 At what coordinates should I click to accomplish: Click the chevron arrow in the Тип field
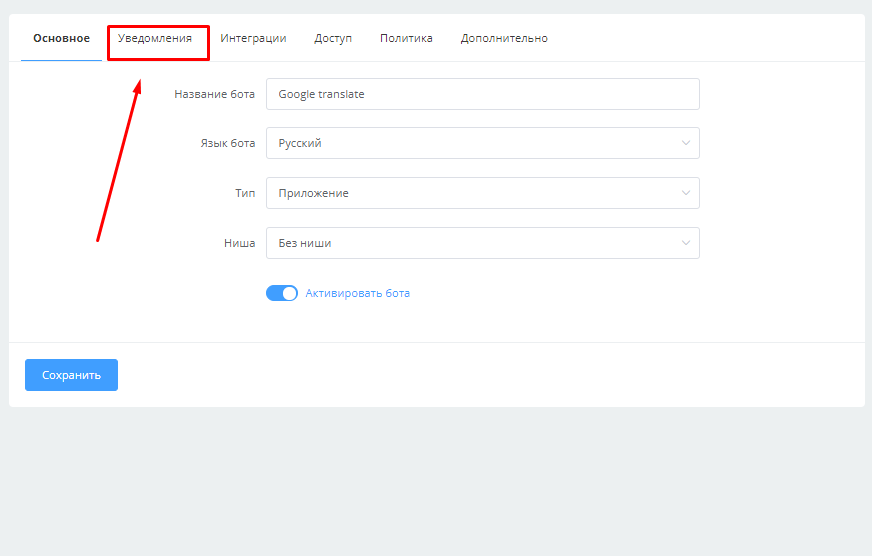pos(686,193)
